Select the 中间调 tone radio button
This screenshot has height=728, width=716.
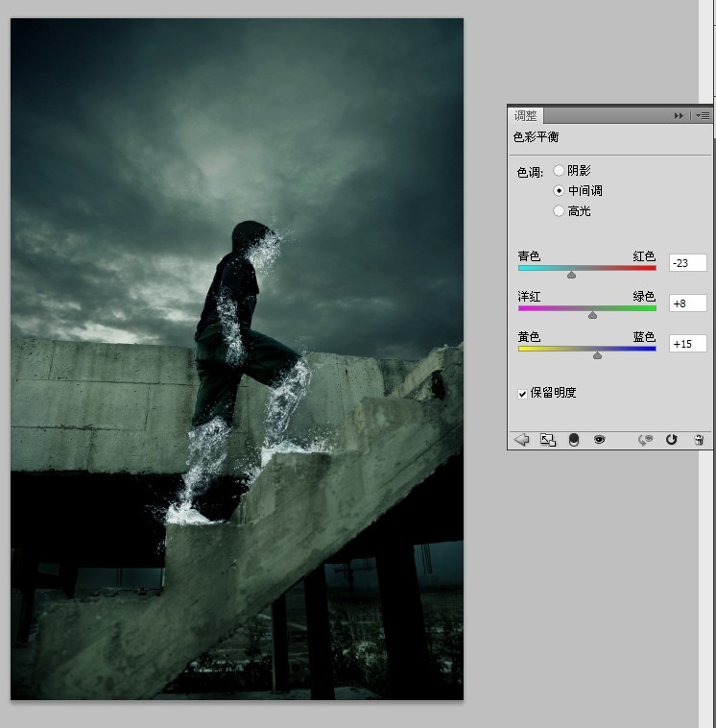(x=559, y=191)
